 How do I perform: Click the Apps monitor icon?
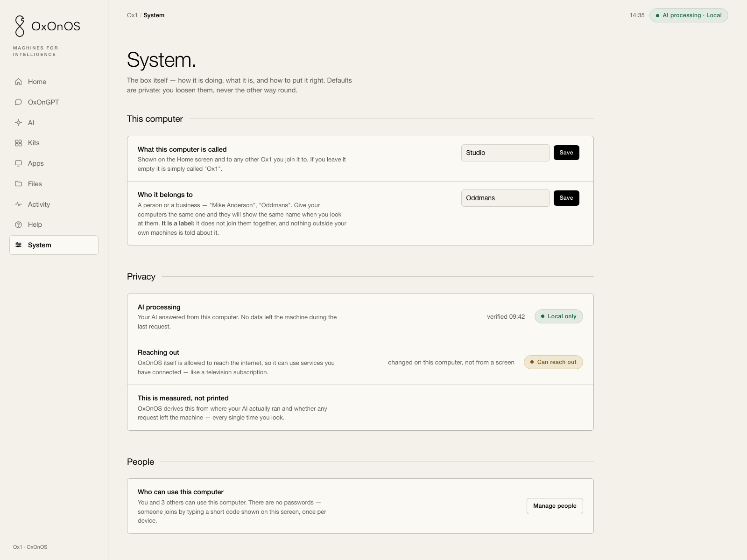pos(19,163)
